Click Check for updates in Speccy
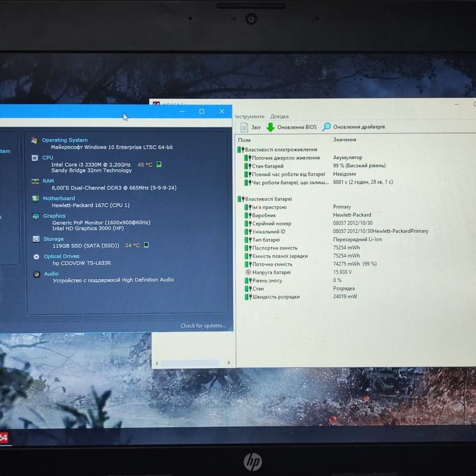Screen dimensions: 476x476 point(203,326)
